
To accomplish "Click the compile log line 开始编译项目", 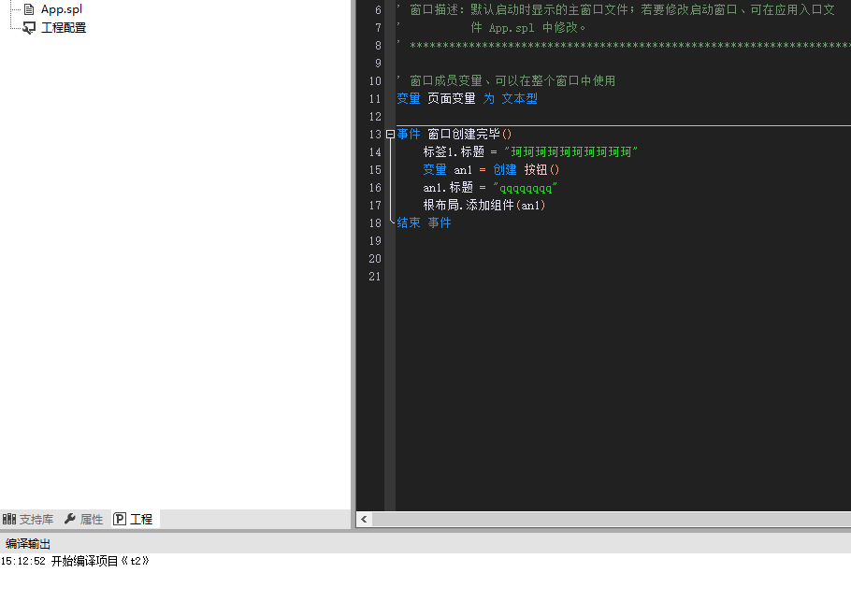I will [x=75, y=561].
